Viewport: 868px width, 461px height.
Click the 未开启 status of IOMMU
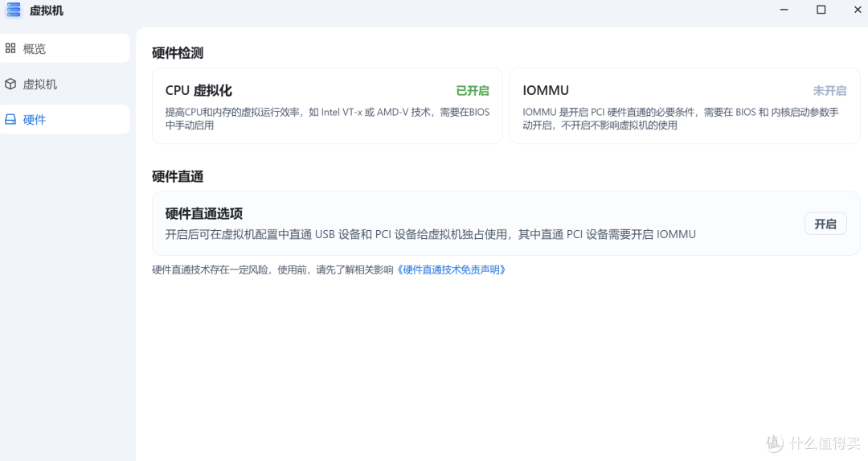(829, 90)
